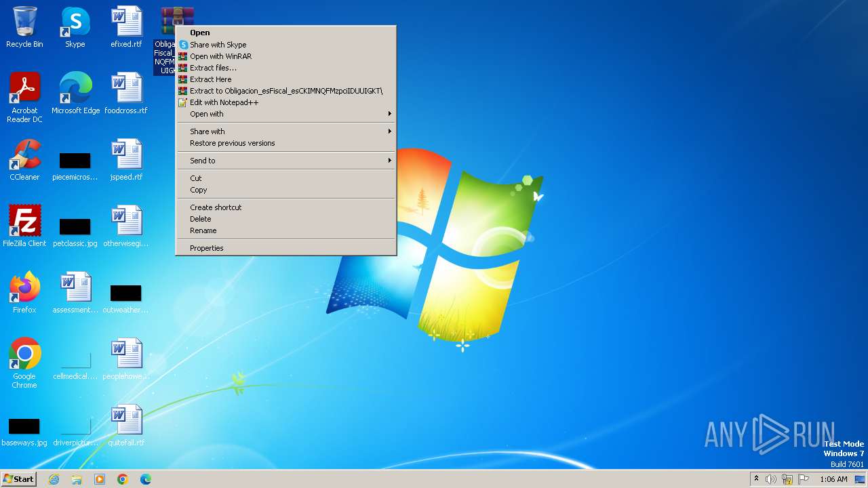Select the quitefall.rtf document icon

126,426
